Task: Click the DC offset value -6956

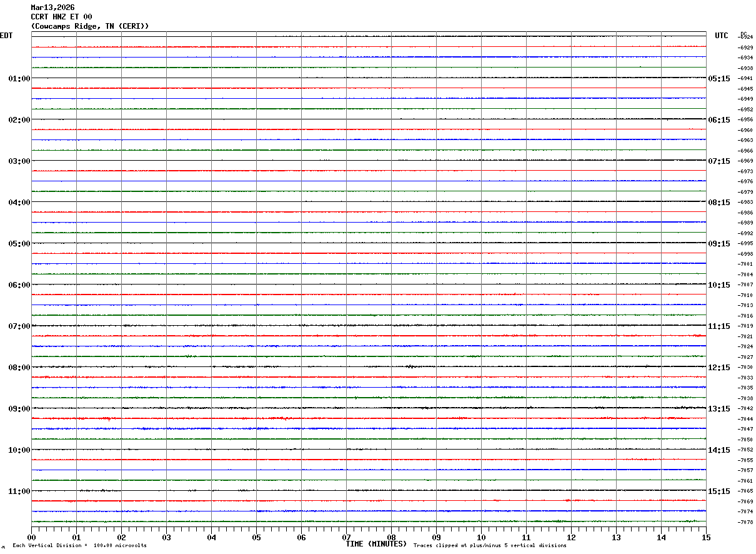Action: (745, 119)
